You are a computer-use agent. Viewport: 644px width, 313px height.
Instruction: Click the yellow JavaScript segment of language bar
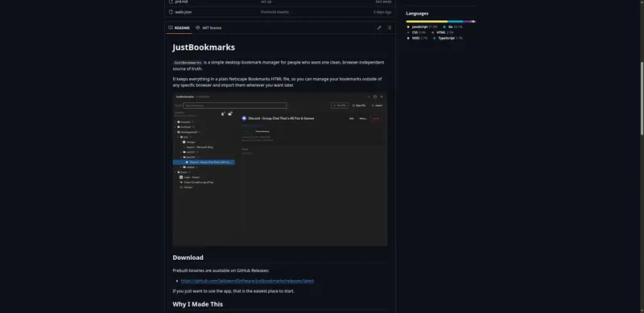[x=427, y=22]
